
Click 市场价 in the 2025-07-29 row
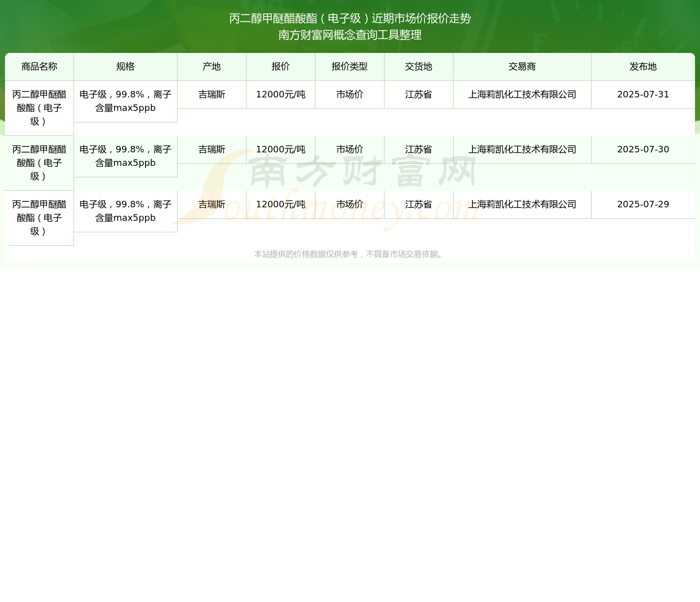[x=350, y=204]
